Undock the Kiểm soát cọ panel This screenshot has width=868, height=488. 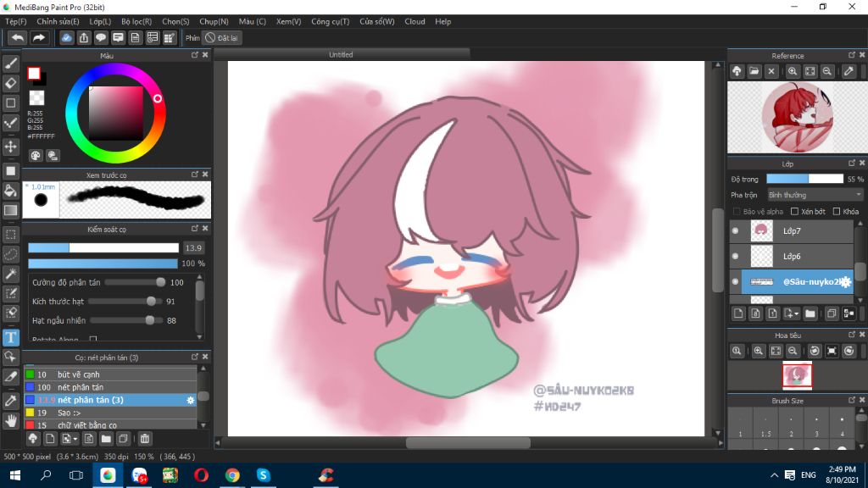coord(195,229)
